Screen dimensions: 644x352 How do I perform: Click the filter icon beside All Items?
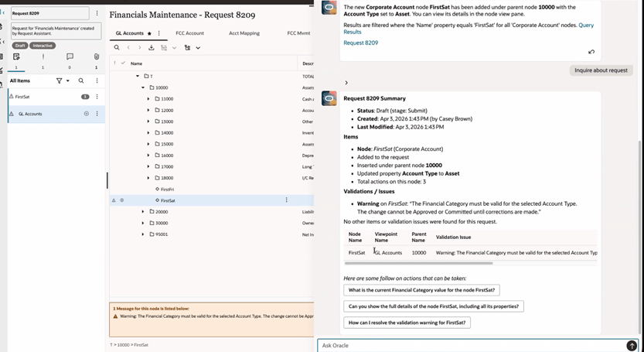(x=60, y=80)
